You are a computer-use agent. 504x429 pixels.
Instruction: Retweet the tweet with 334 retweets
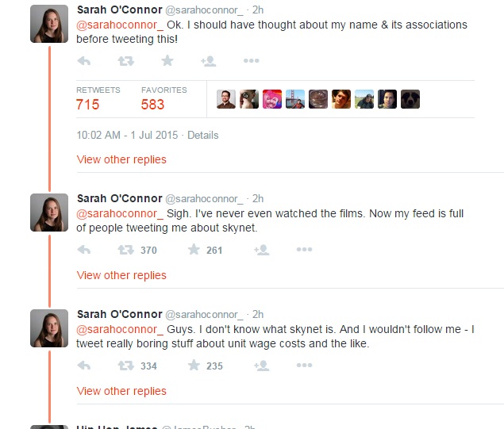pyautogui.click(x=125, y=366)
